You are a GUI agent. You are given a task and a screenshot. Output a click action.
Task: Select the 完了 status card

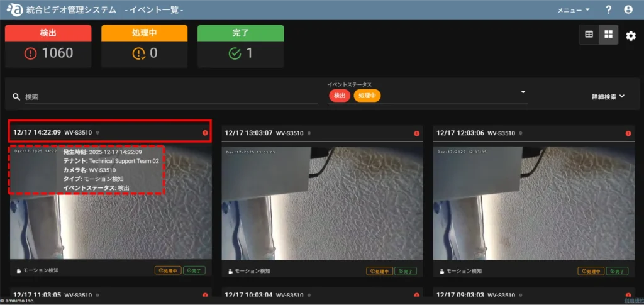(x=240, y=47)
